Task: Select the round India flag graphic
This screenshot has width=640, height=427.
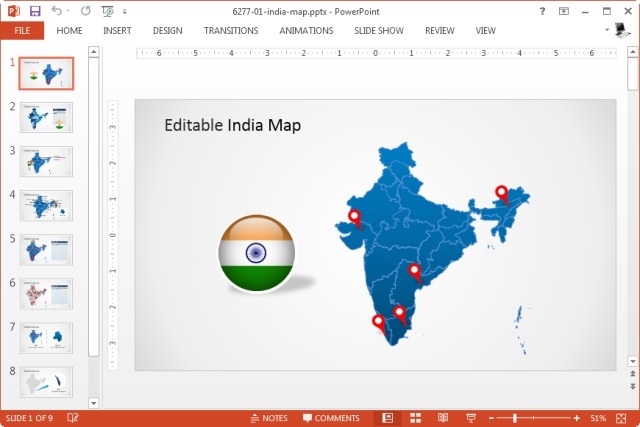Action: (x=256, y=253)
